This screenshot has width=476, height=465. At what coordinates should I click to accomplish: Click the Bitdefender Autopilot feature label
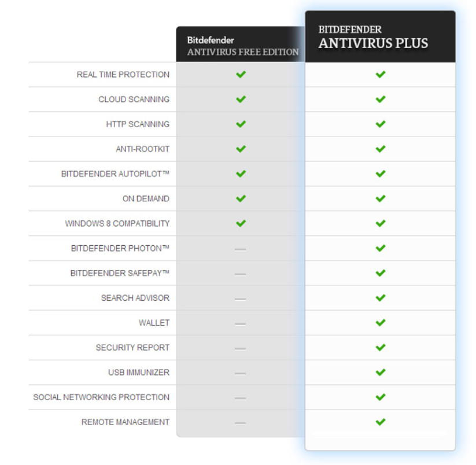[x=115, y=174]
